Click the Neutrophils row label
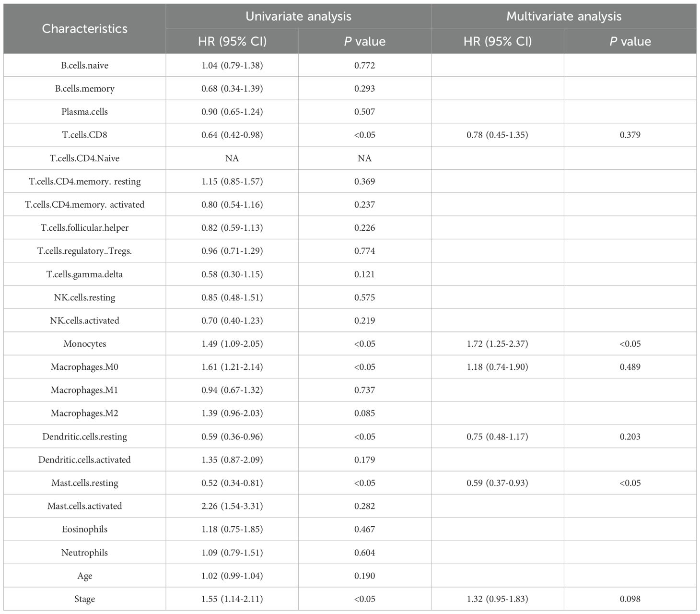 [84, 553]
